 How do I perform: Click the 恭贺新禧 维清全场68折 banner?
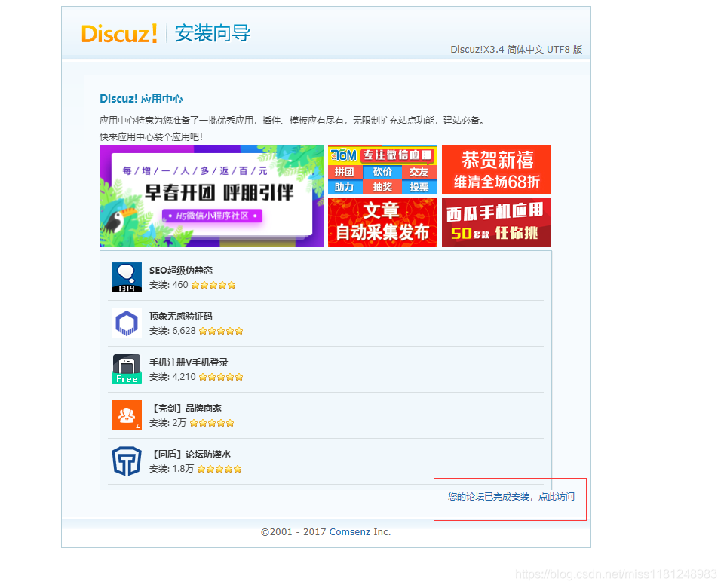coord(496,170)
